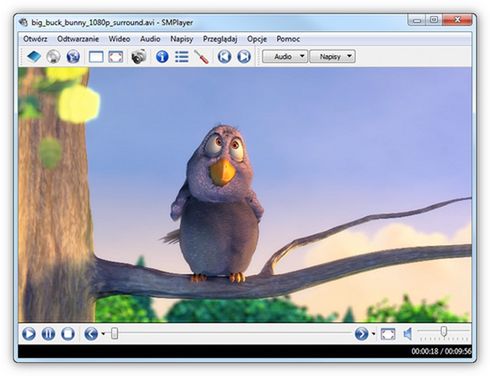Start playback with the Play button

pyautogui.click(x=29, y=334)
